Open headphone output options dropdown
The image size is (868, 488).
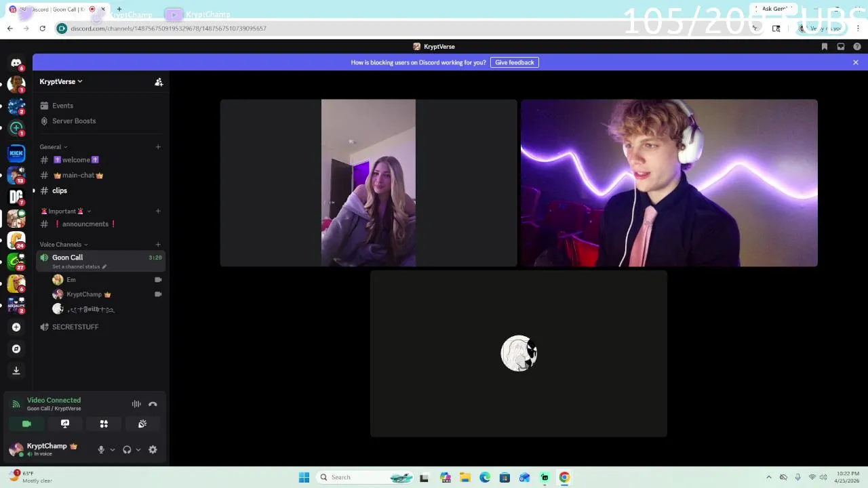[138, 449]
